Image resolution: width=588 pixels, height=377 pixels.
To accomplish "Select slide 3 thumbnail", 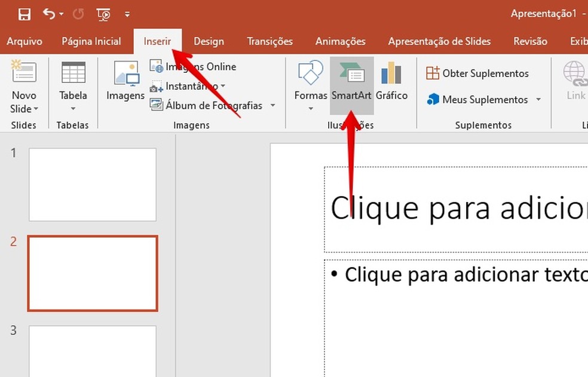I will [x=93, y=351].
